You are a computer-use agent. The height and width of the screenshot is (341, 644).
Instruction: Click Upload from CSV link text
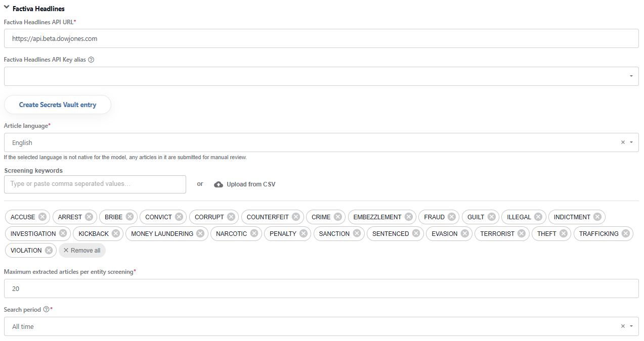click(251, 184)
